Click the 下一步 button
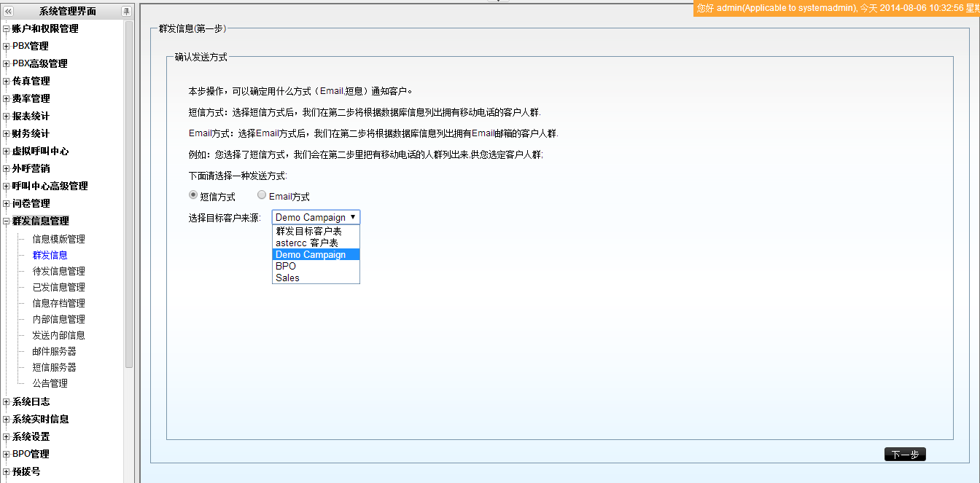The image size is (980, 483). pyautogui.click(x=905, y=455)
